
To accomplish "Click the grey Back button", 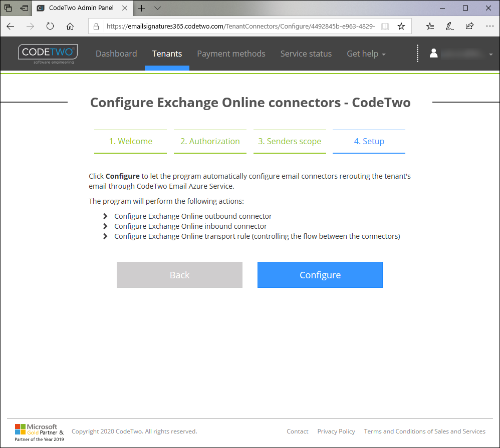I will [x=179, y=275].
